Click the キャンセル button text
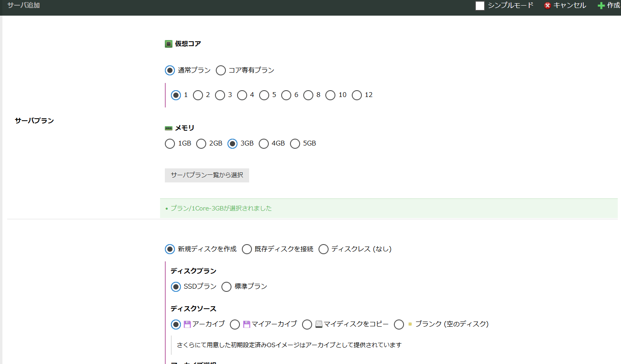 570,6
